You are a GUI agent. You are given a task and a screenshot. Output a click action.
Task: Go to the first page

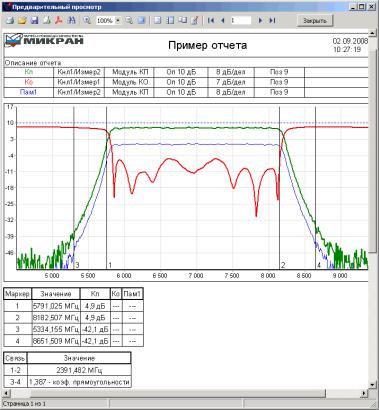(211, 21)
